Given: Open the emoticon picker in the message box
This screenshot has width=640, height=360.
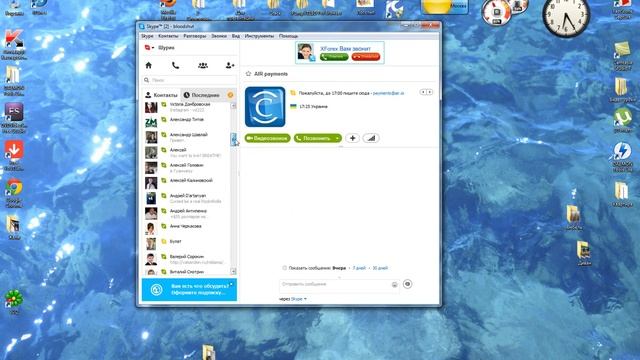Looking at the screenshot, I should tap(394, 284).
